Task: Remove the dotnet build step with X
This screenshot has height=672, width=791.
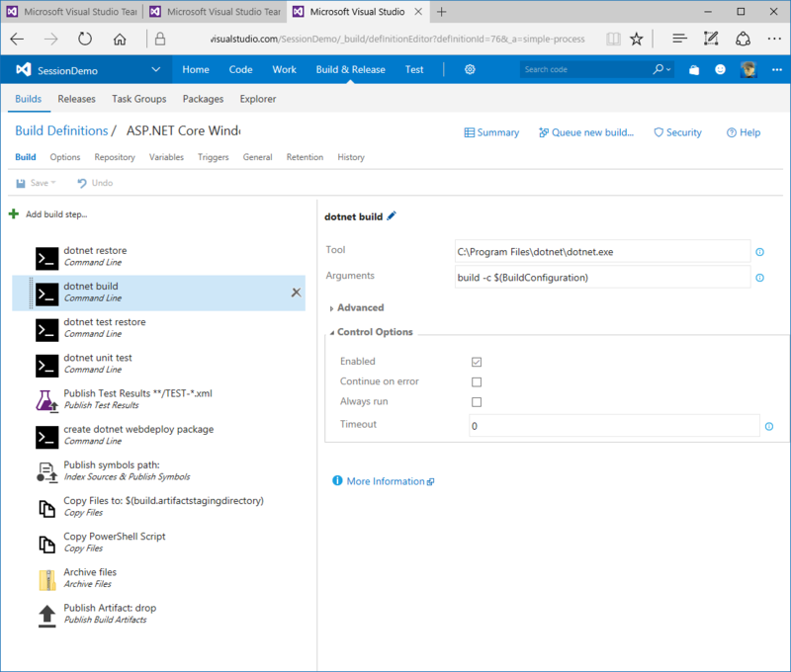Action: tap(296, 293)
